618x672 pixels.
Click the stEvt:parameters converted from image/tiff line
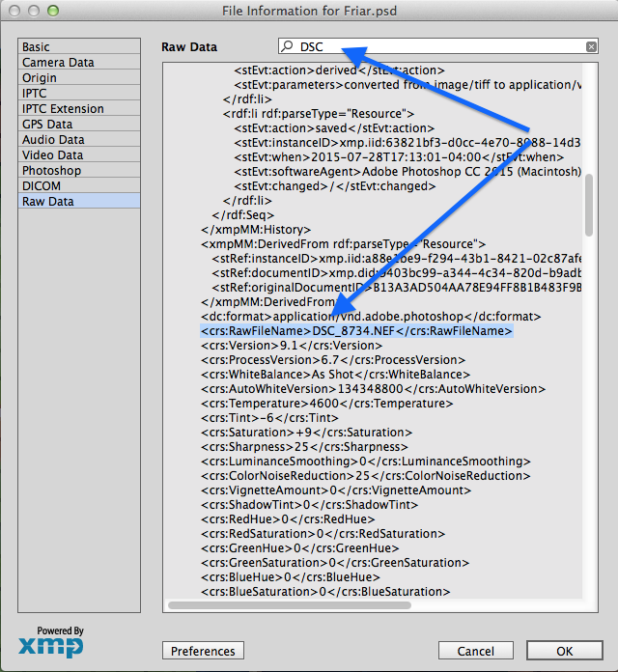pos(407,85)
